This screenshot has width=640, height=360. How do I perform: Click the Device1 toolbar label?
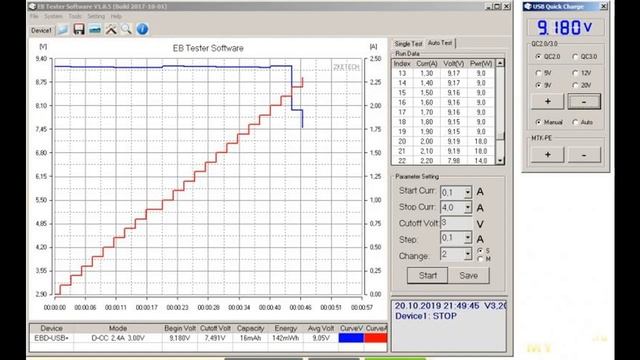click(x=41, y=31)
